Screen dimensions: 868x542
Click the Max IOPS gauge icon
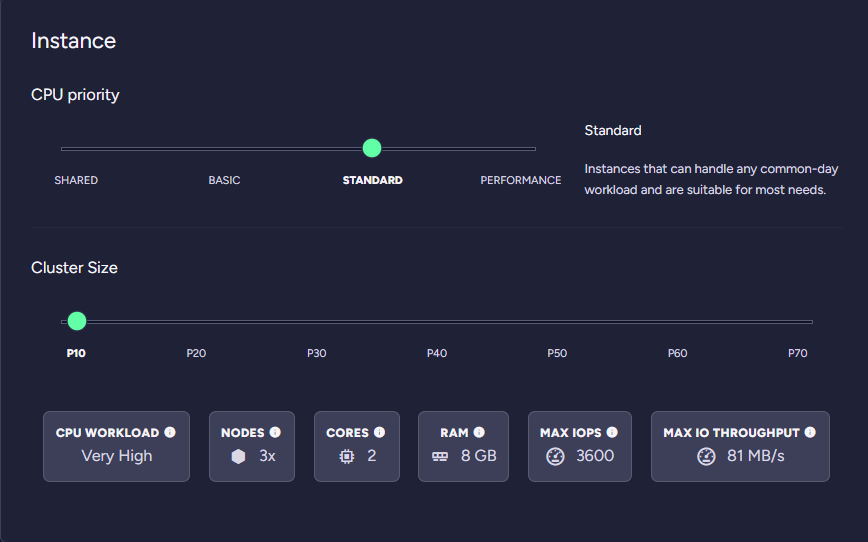click(x=556, y=456)
